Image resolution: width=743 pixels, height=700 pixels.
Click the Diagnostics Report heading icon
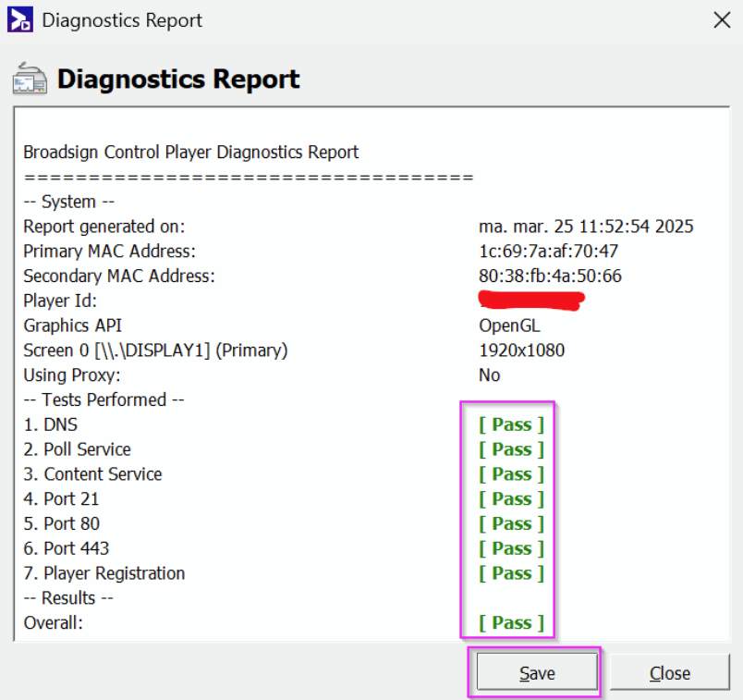pos(30,80)
